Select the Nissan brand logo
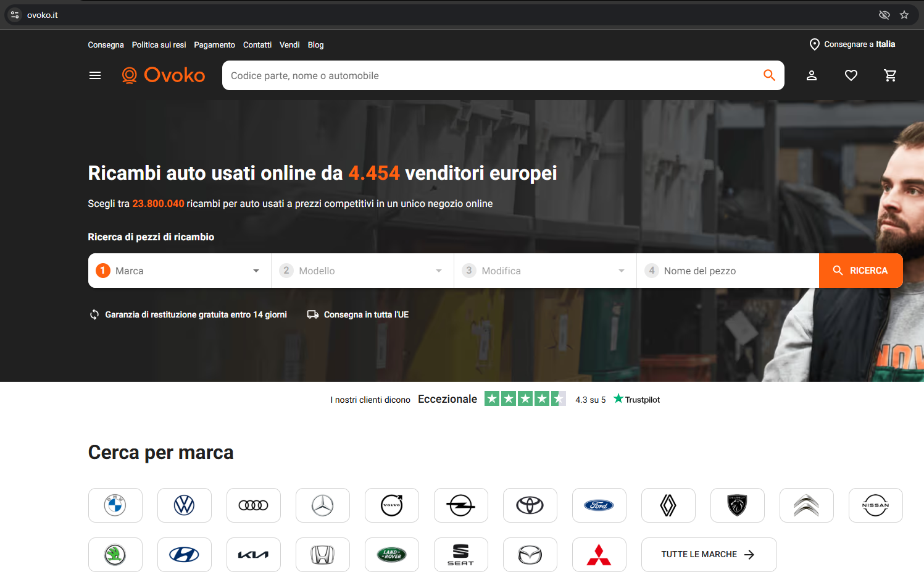Screen dimensions: 924x585 point(876,505)
